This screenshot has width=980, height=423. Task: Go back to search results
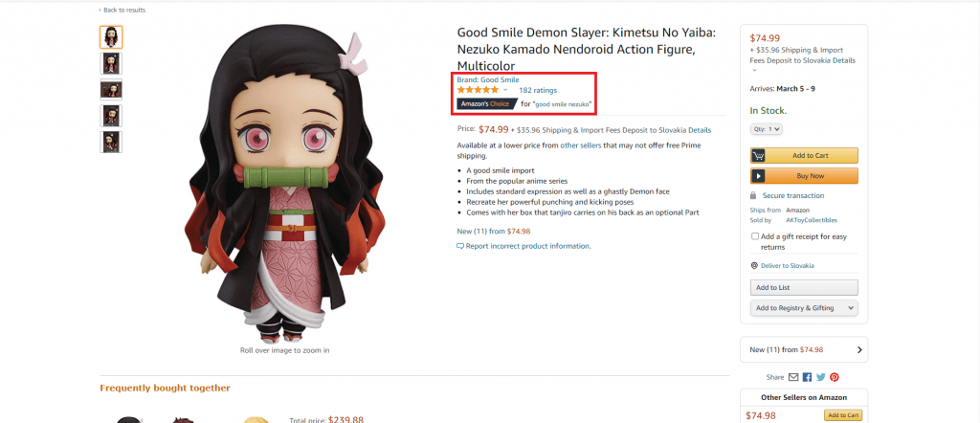122,10
